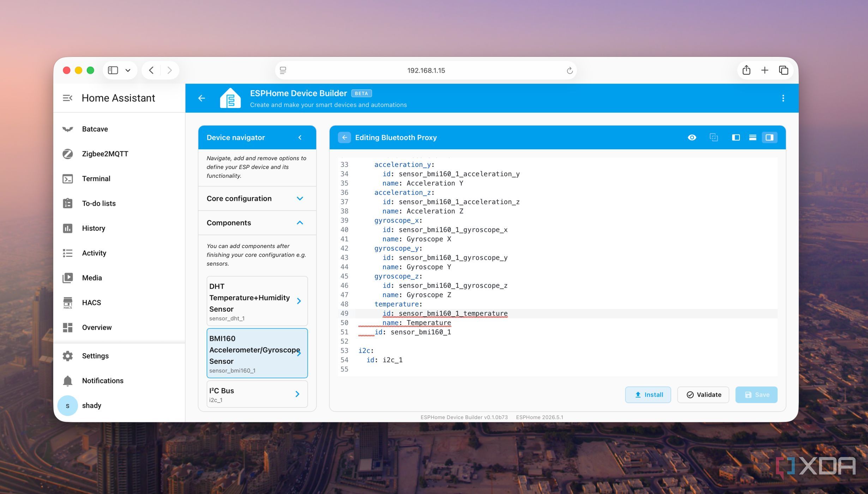Click the Media sidebar icon

(67, 278)
